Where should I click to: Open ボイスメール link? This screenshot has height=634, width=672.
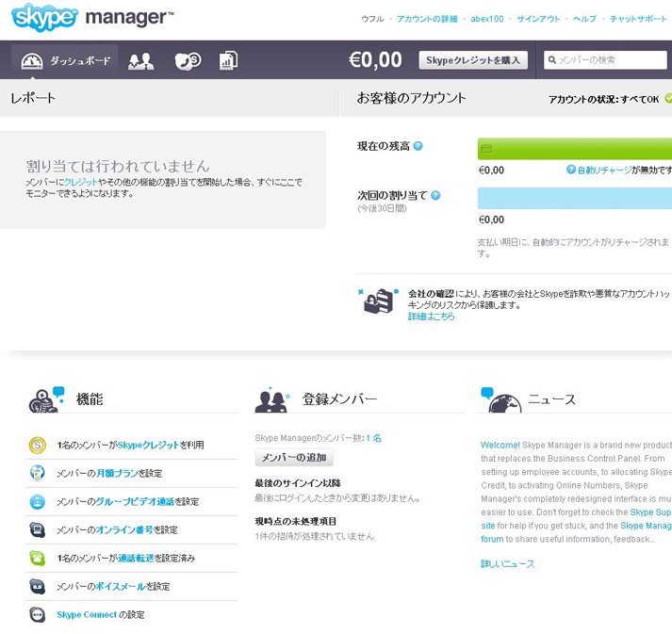click(121, 586)
